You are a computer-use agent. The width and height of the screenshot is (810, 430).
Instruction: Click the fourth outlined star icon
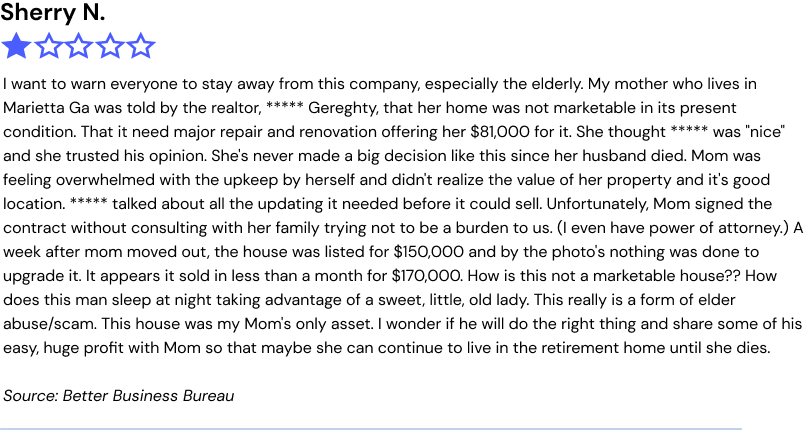tap(110, 46)
